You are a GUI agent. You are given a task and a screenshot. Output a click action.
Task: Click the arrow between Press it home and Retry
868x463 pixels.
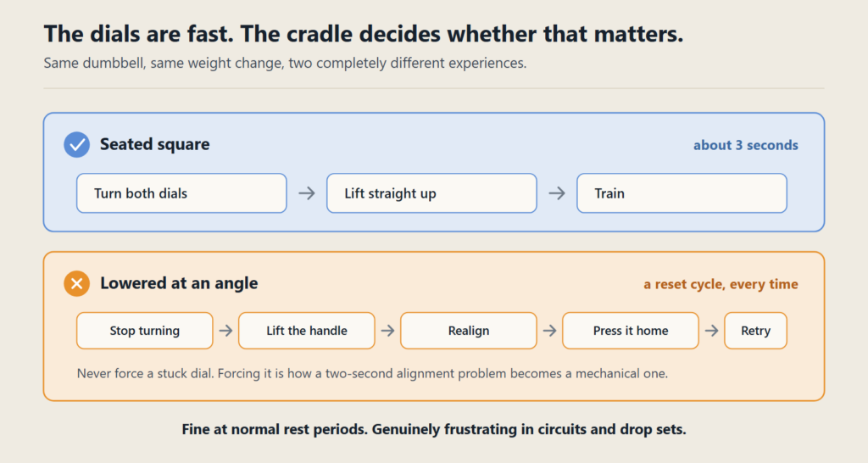[712, 331]
